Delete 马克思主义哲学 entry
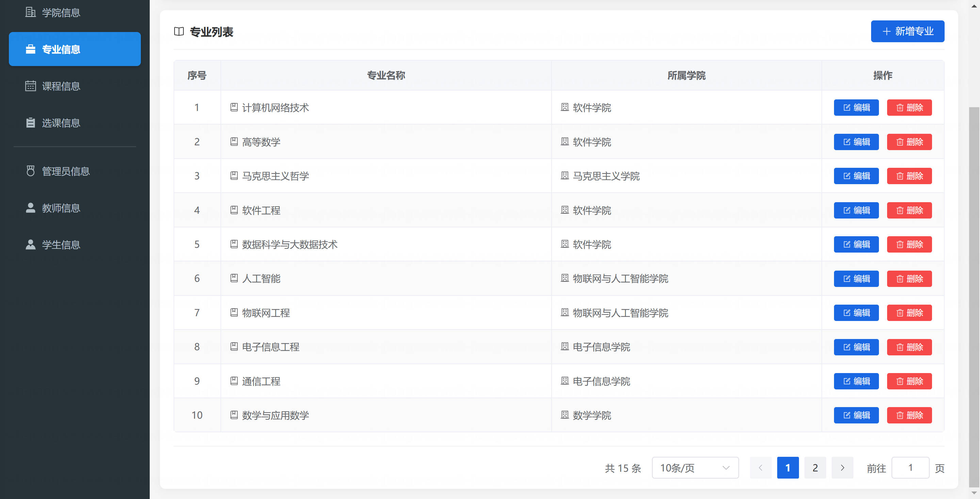 (x=909, y=176)
